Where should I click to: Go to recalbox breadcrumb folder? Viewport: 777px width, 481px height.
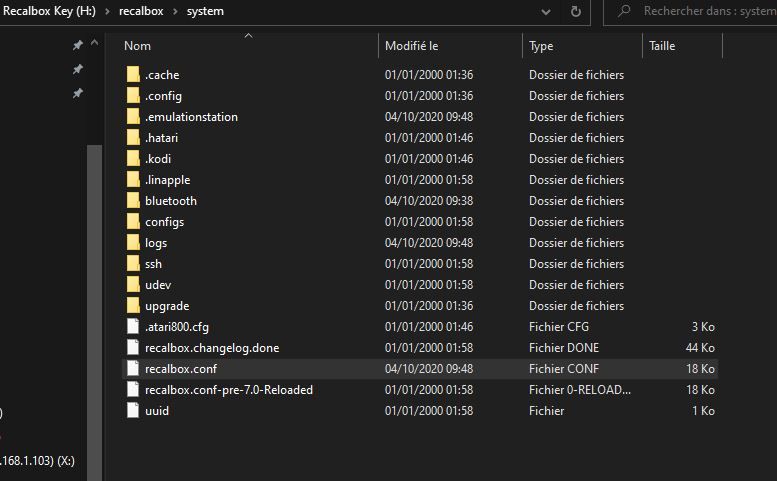pyautogui.click(x=141, y=11)
